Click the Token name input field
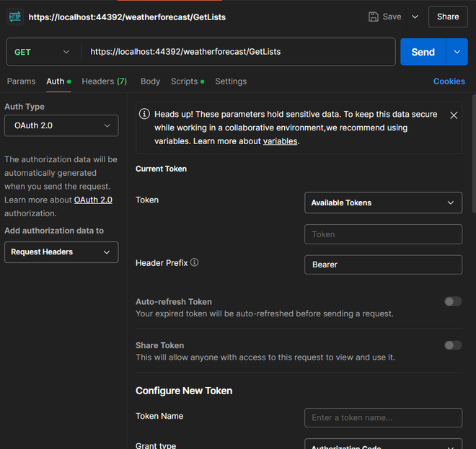Screen dimensions: 476x449 point(383,418)
